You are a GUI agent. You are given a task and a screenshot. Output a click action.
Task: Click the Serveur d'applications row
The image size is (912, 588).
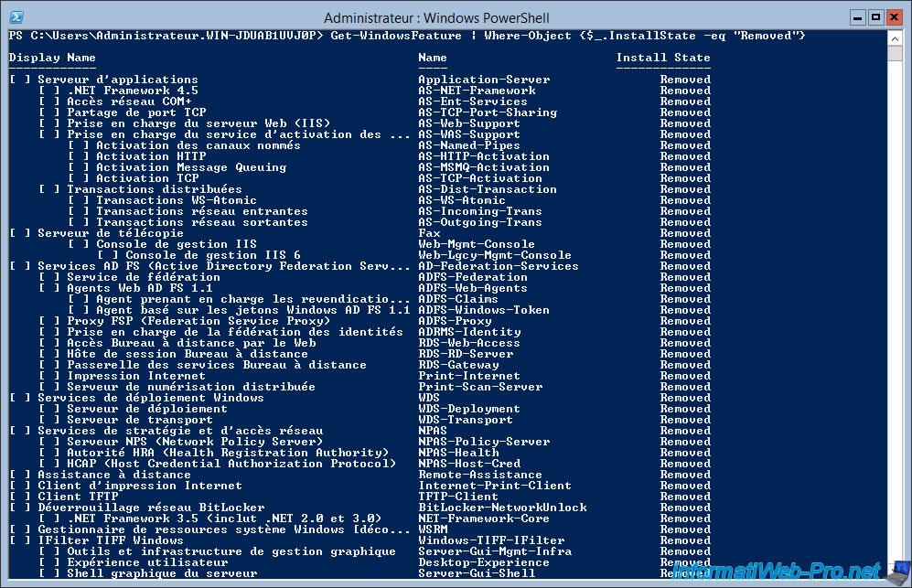359,80
